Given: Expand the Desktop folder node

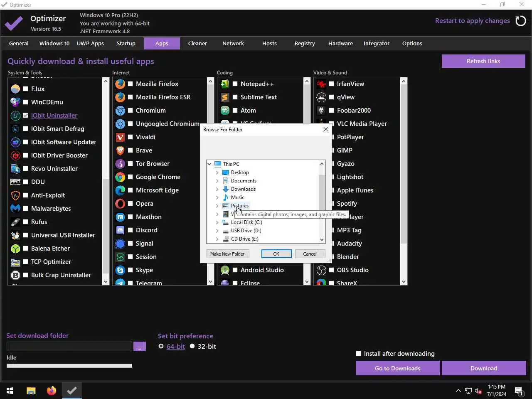Looking at the screenshot, I should 217,172.
